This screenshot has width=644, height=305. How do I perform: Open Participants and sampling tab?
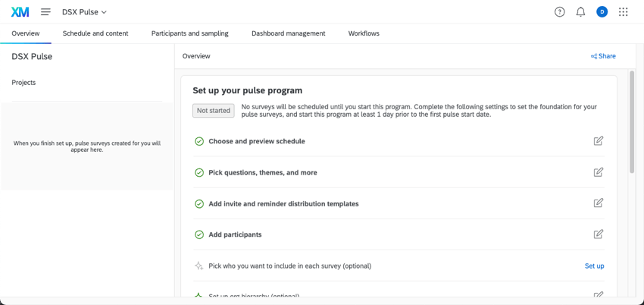click(x=189, y=33)
